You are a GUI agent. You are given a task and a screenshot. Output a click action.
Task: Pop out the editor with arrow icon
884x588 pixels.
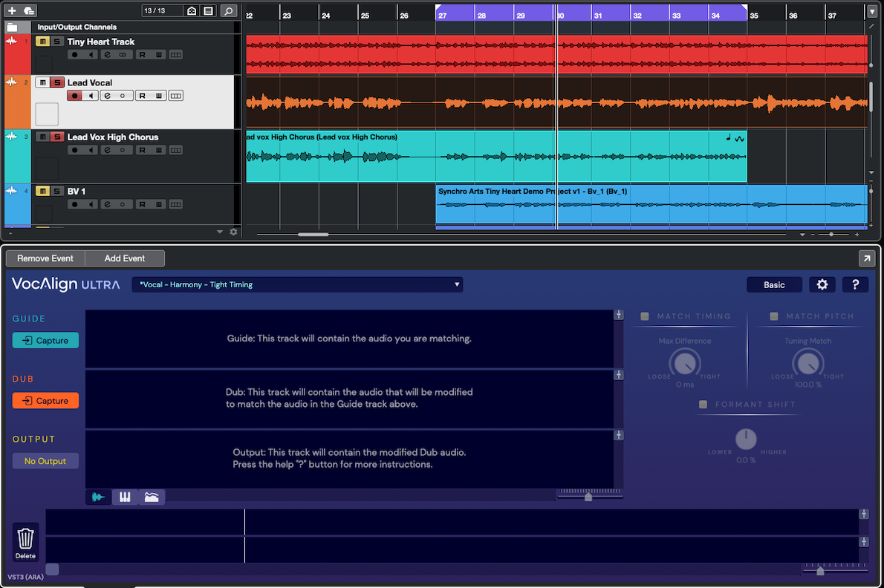point(866,258)
